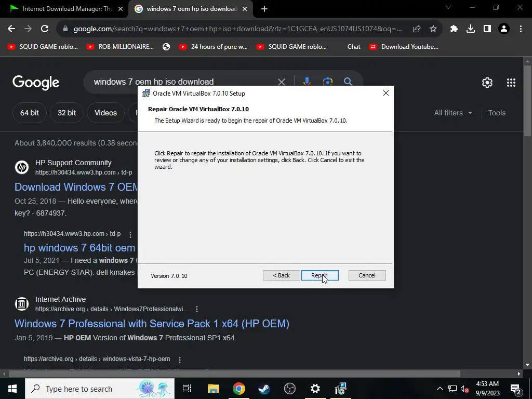Open 24 hours of pure w... bookmark

coord(213,47)
